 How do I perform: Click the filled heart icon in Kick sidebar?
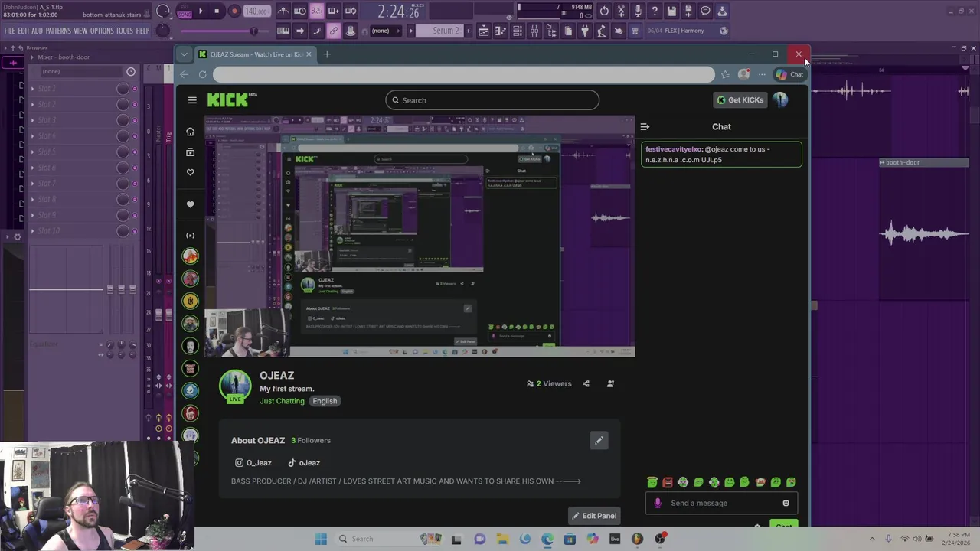tap(191, 204)
